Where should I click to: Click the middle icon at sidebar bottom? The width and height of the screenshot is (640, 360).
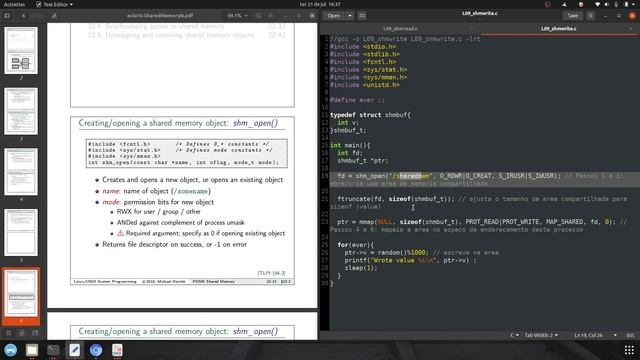point(22,333)
